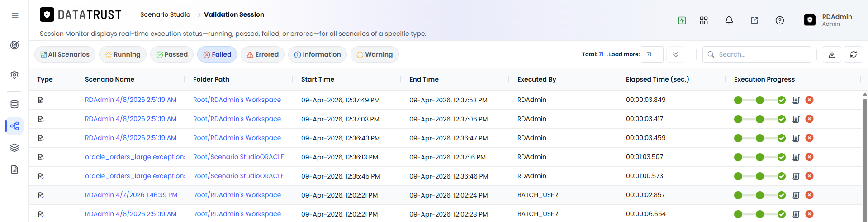Click red failed icon for 12:37:49 PM row
This screenshot has height=222, width=868.
point(810,100)
